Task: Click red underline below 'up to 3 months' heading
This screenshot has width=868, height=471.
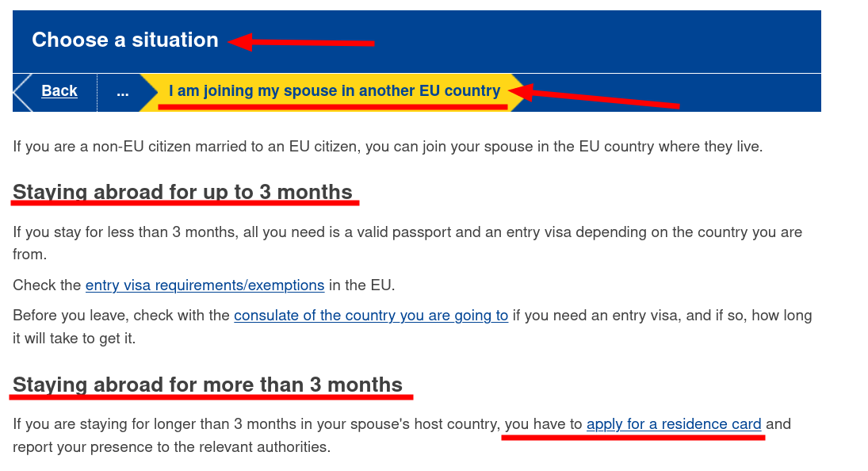Action: 185,204
